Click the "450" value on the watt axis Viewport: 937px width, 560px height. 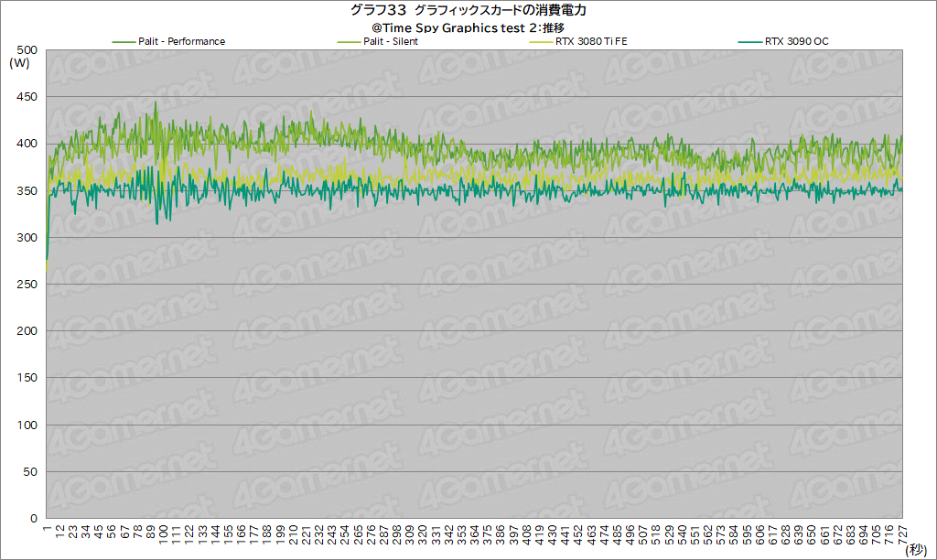[x=27, y=96]
